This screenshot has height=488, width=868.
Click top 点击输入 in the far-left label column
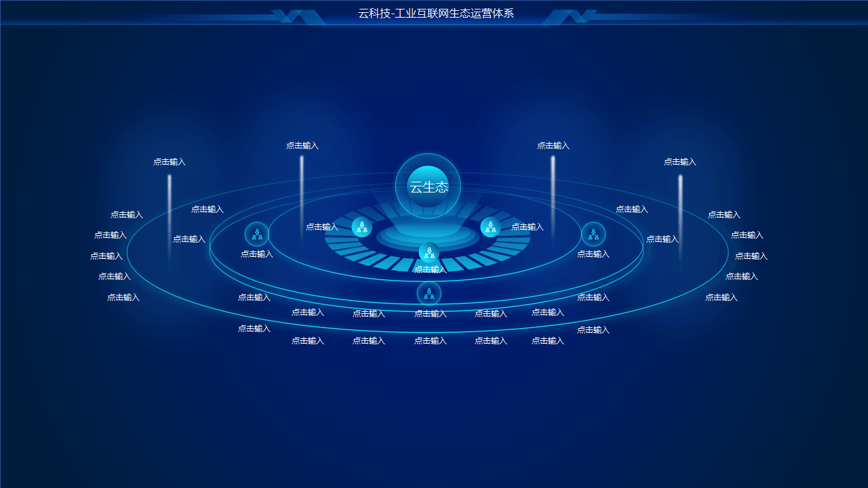pyautogui.click(x=127, y=215)
